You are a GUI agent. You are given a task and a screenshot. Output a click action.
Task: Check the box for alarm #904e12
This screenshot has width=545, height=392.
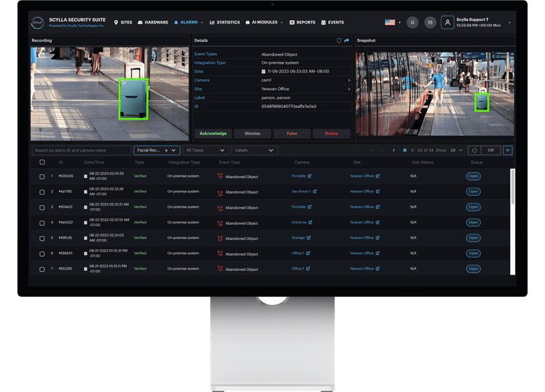[42, 207]
